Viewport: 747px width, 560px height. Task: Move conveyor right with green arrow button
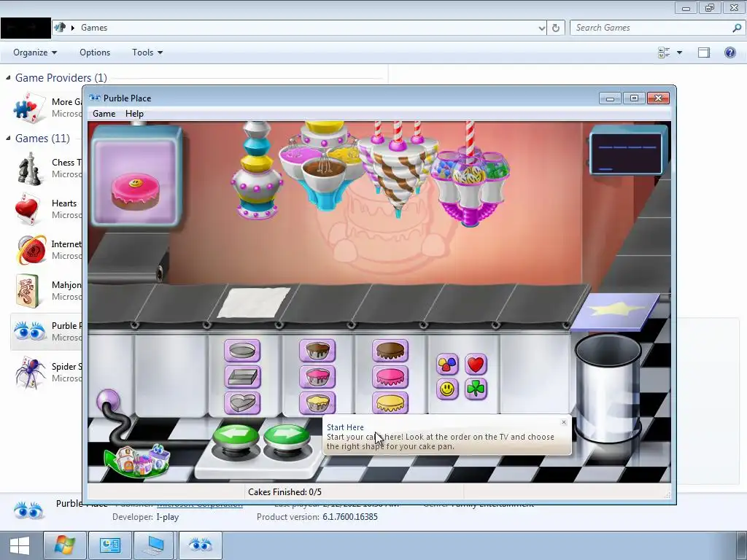click(x=287, y=438)
